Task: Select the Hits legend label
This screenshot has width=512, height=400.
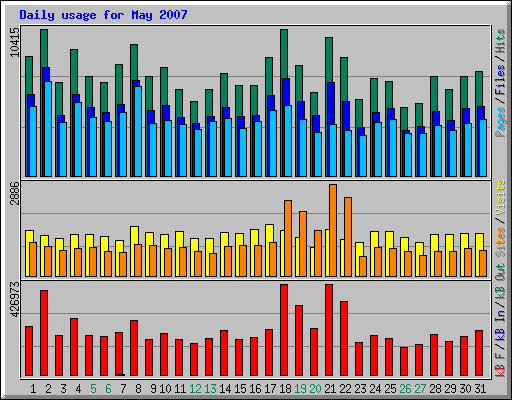Action: [500, 41]
